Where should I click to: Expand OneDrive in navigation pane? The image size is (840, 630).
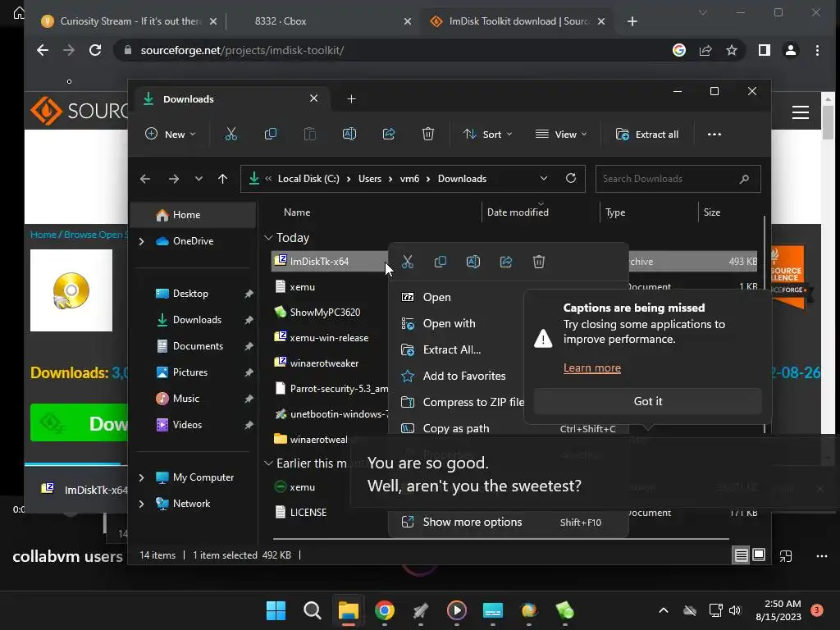coord(141,242)
